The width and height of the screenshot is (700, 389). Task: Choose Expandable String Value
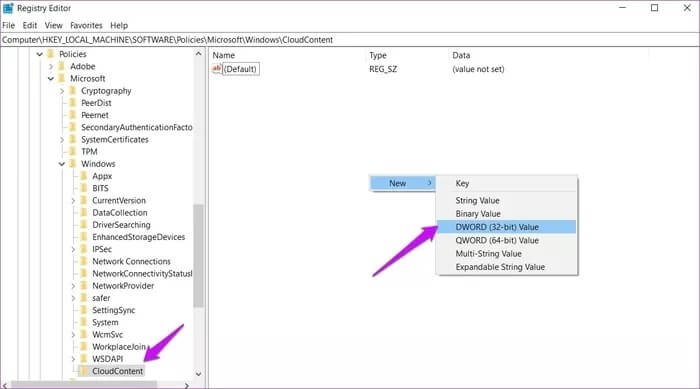(x=506, y=267)
